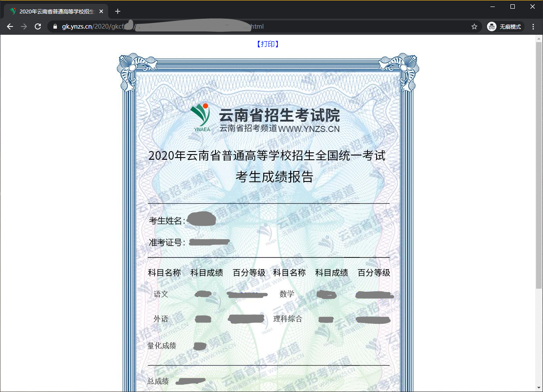Click the 【打印】 print link
Viewport: 543px width, 392px height.
coord(268,44)
